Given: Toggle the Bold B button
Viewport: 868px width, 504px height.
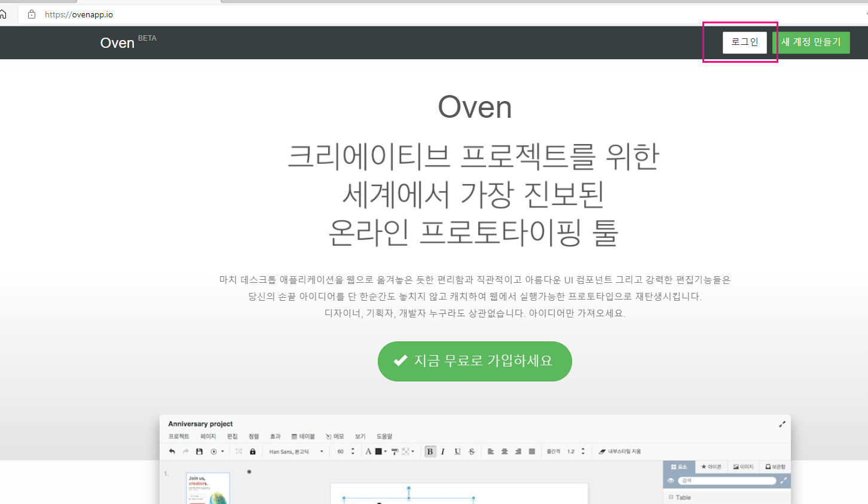Looking at the screenshot, I should pos(430,451).
